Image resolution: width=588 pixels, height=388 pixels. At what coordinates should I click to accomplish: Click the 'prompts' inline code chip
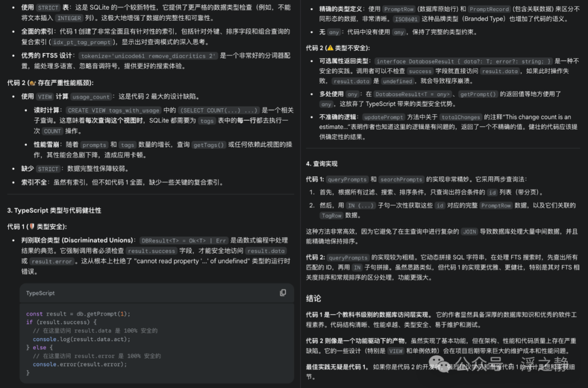tap(94, 145)
